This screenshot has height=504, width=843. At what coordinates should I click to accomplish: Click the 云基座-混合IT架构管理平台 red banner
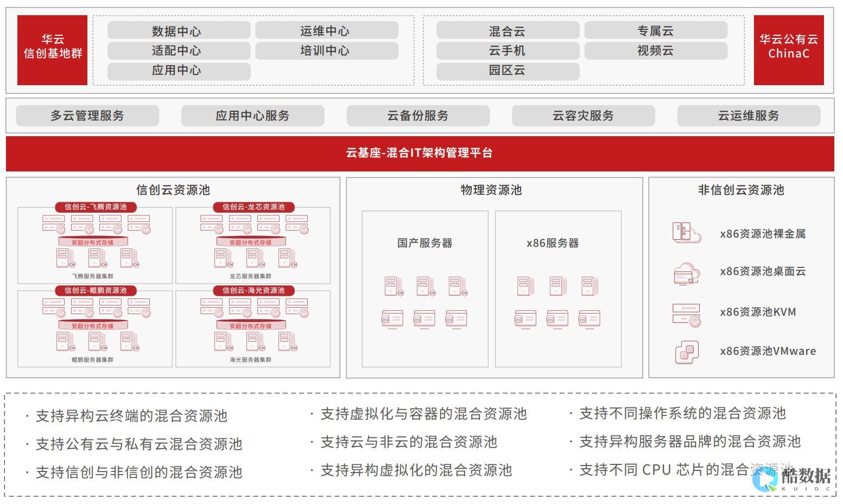420,154
